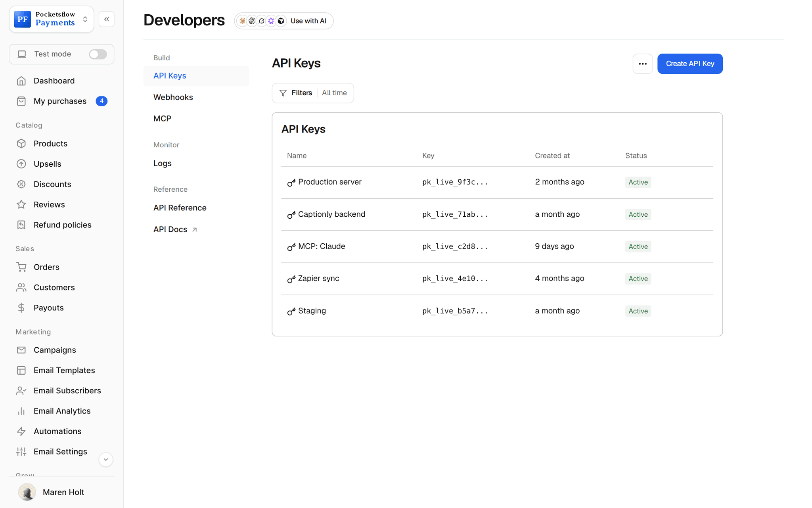The image size is (812, 508).
Task: Click the key icon beside Staging
Action: [x=291, y=311]
